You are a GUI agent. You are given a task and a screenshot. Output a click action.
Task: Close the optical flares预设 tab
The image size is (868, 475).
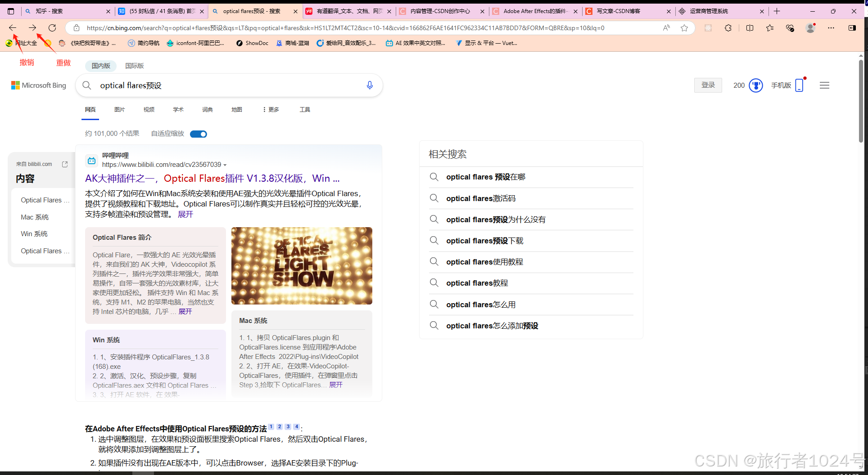pos(295,11)
